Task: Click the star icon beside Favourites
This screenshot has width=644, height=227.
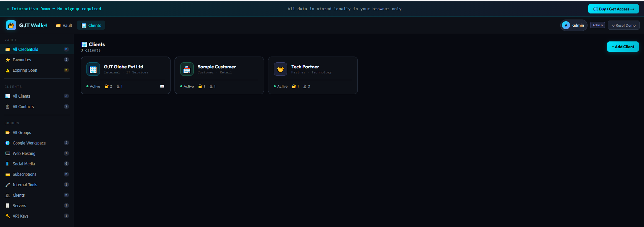Action: (x=8, y=60)
